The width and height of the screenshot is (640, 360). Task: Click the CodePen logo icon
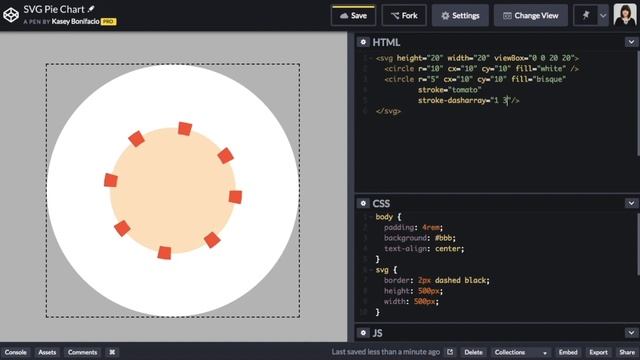point(11,15)
